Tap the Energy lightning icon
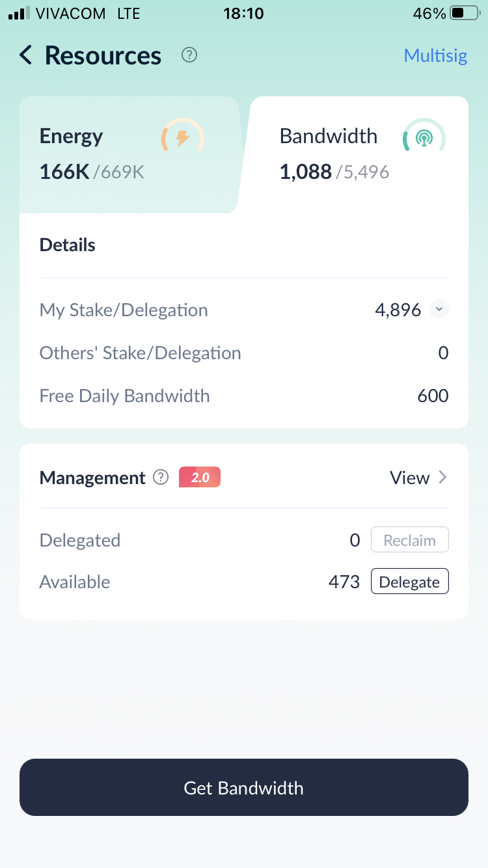Screen dimensions: 488x868 click(182, 137)
